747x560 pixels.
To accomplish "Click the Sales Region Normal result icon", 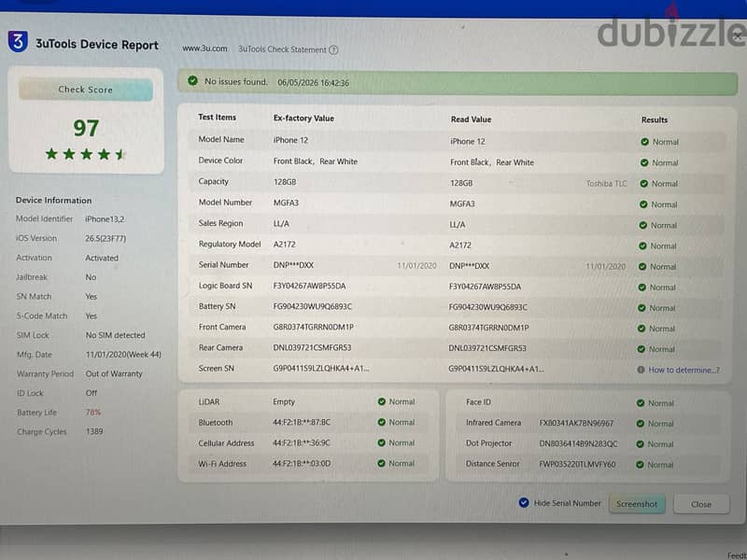I will [642, 225].
